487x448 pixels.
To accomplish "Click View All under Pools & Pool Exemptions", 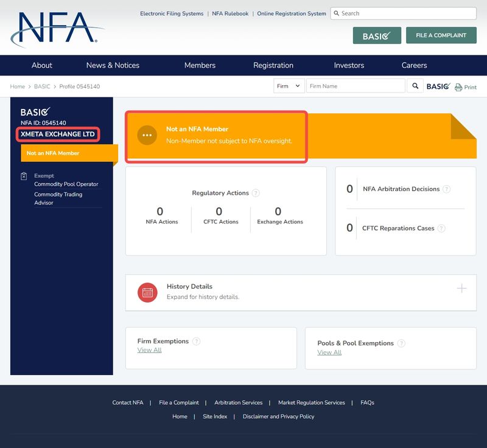I will 329,352.
